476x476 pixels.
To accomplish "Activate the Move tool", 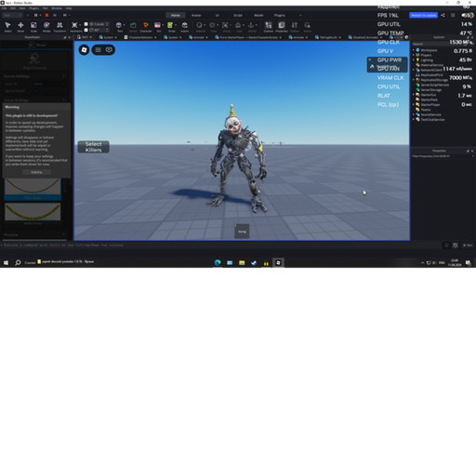I will [x=20, y=27].
